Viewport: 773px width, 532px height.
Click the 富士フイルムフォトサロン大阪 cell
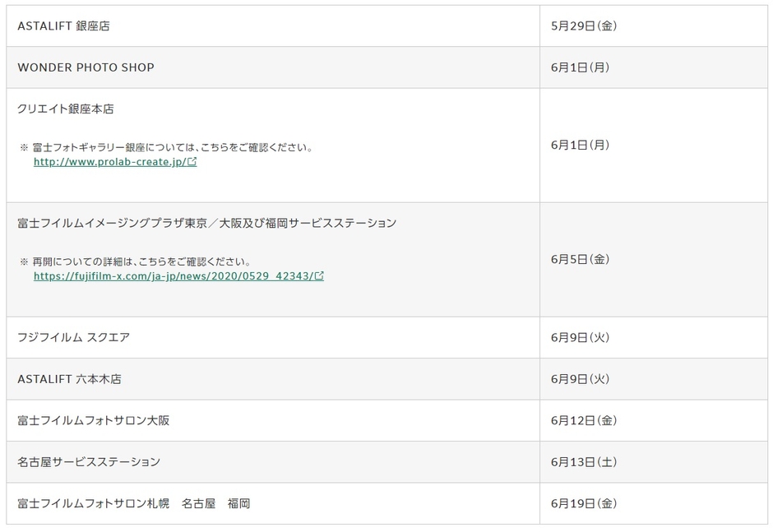[x=93, y=420]
